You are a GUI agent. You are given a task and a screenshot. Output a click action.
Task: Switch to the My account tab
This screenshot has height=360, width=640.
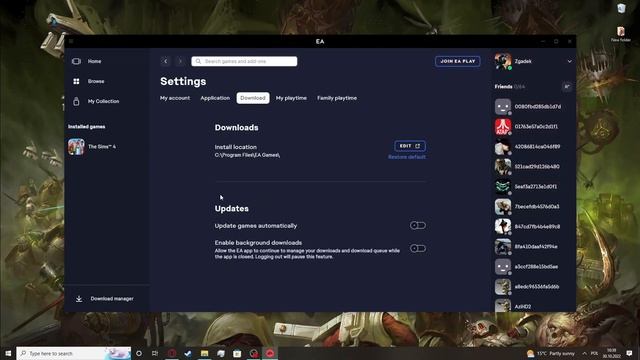pyautogui.click(x=175, y=98)
